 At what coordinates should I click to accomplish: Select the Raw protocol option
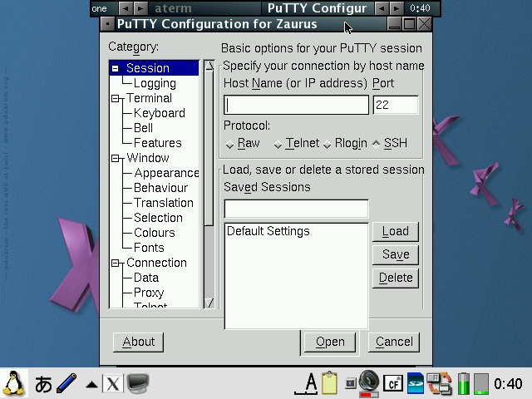(231, 145)
